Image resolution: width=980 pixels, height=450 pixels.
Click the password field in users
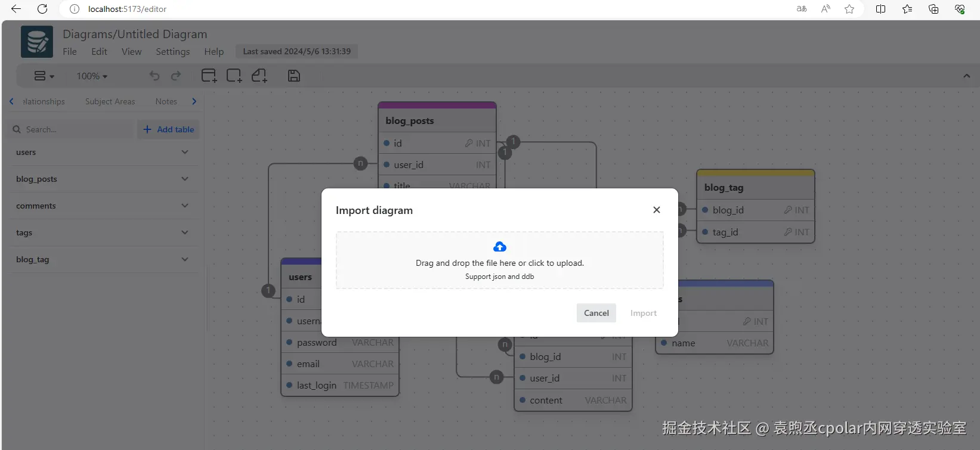point(340,343)
